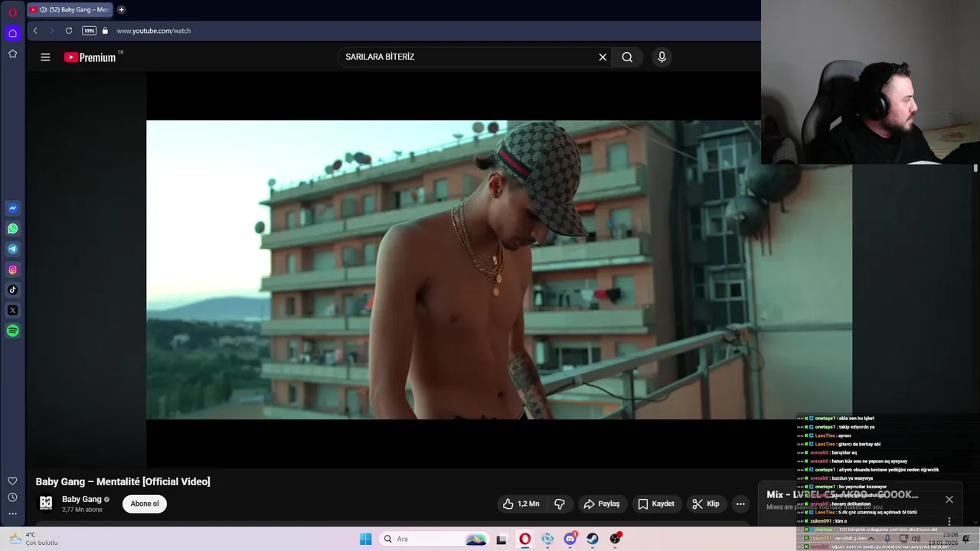
Task: Click the Opera icon in the taskbar
Action: [x=524, y=539]
